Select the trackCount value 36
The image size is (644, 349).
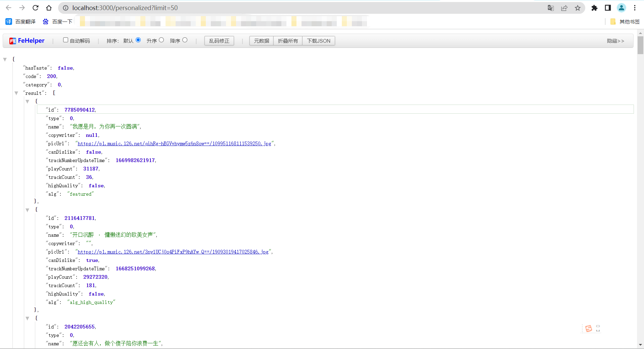(x=89, y=177)
